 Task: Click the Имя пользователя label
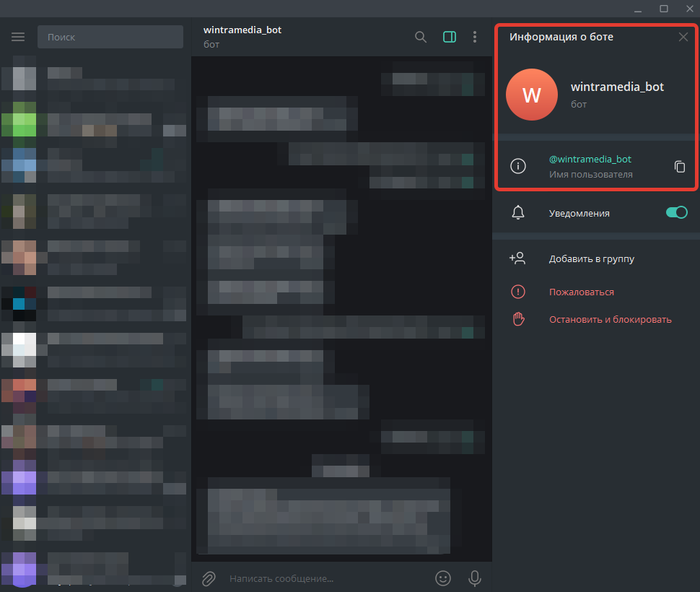click(590, 175)
